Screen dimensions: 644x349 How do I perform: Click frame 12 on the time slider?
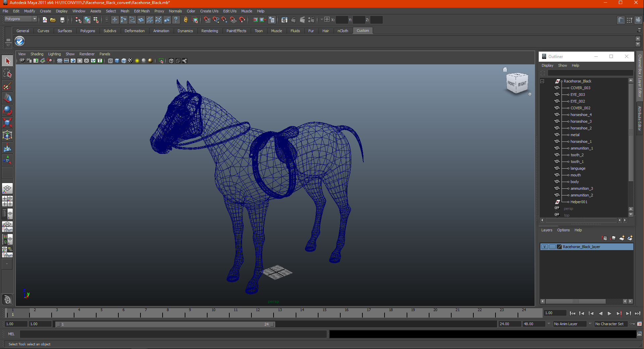[x=258, y=313]
